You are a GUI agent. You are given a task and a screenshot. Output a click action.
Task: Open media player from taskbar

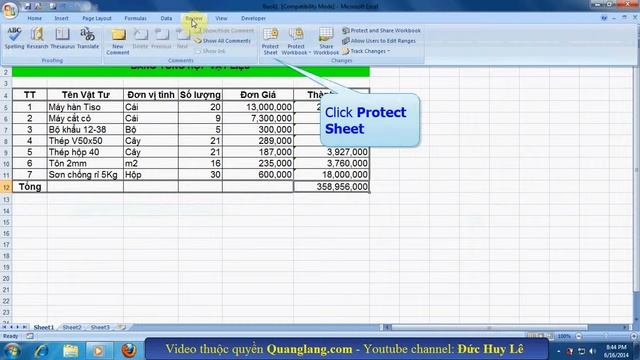point(98,350)
